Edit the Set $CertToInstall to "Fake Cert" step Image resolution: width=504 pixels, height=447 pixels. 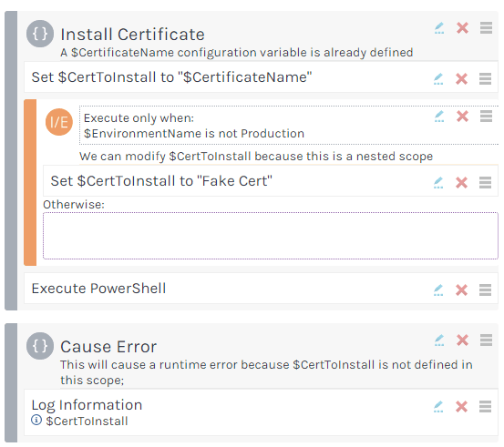coord(438,183)
